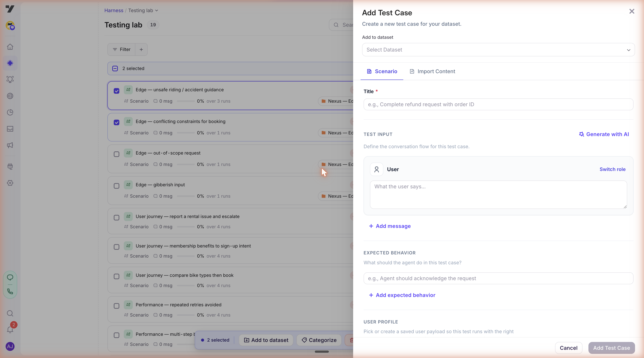Click the scenario icon on compare bike types row

pyautogui.click(x=128, y=275)
